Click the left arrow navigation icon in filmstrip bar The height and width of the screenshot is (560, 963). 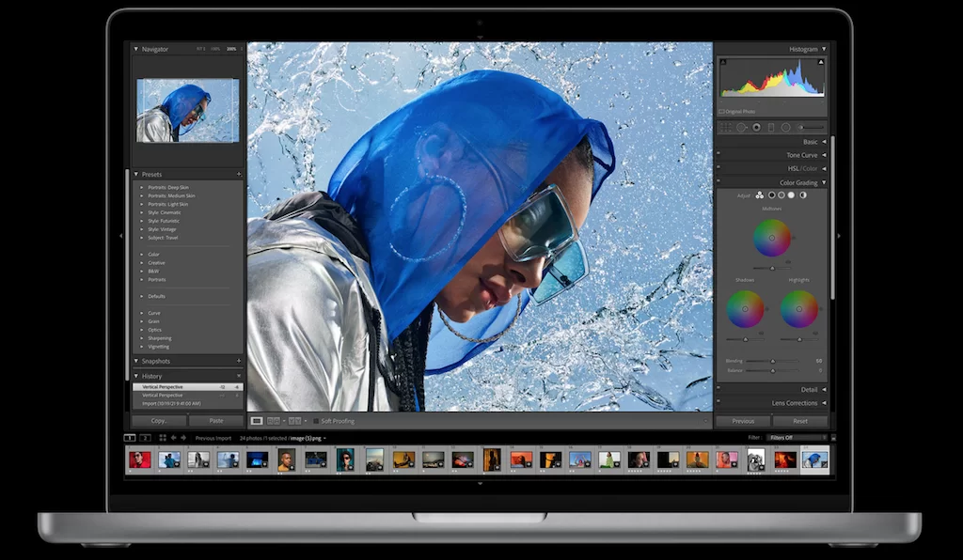point(174,438)
